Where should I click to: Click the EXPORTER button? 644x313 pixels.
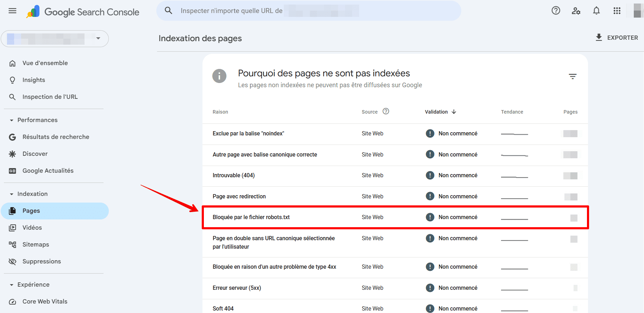[x=617, y=38]
